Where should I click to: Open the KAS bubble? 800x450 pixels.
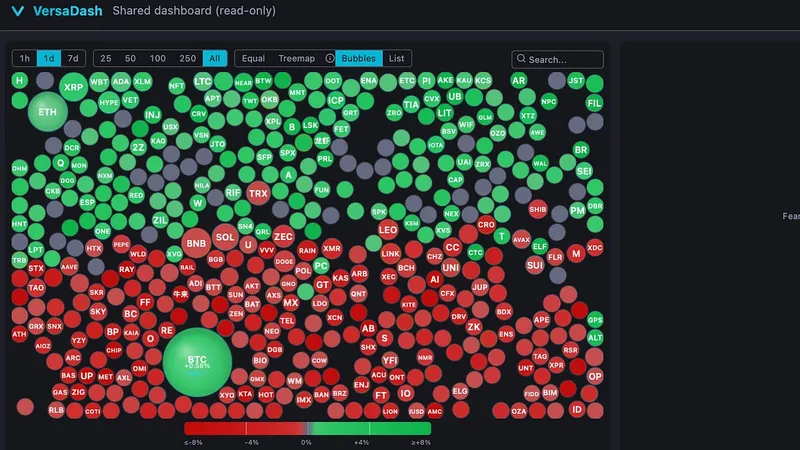coord(340,278)
